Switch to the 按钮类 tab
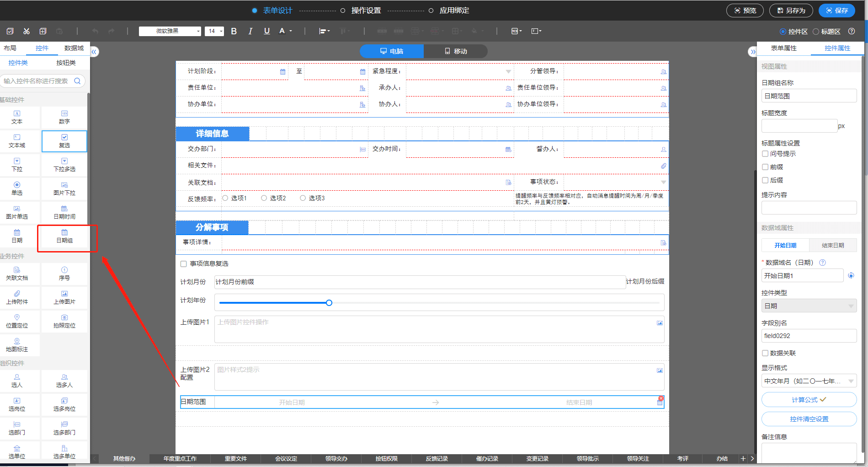 click(66, 63)
